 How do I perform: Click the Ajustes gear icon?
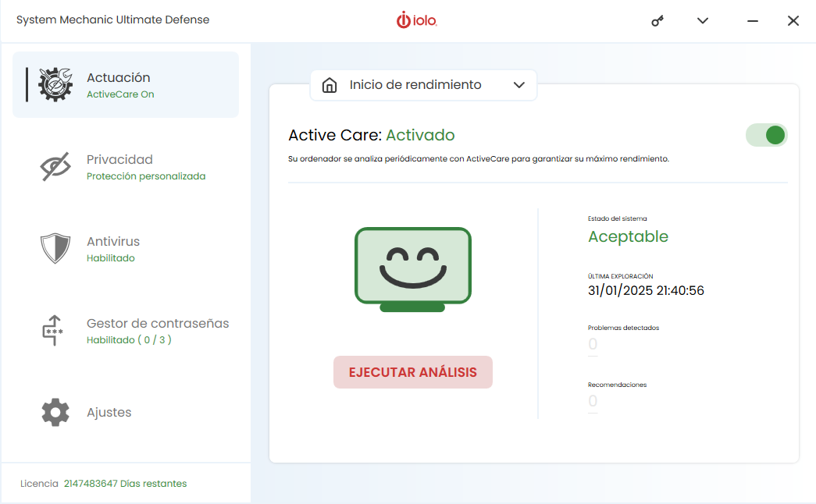(x=55, y=413)
